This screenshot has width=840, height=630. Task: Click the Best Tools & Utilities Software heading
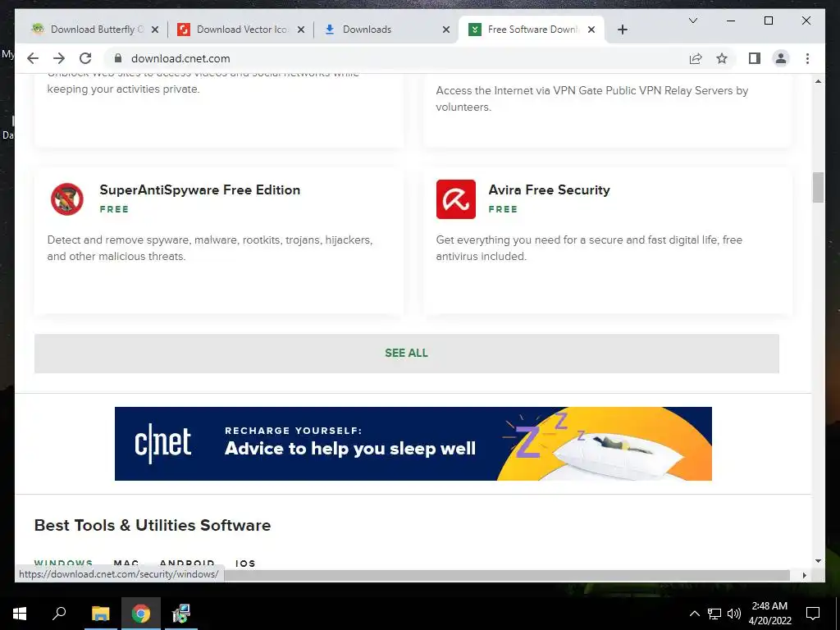pos(153,526)
